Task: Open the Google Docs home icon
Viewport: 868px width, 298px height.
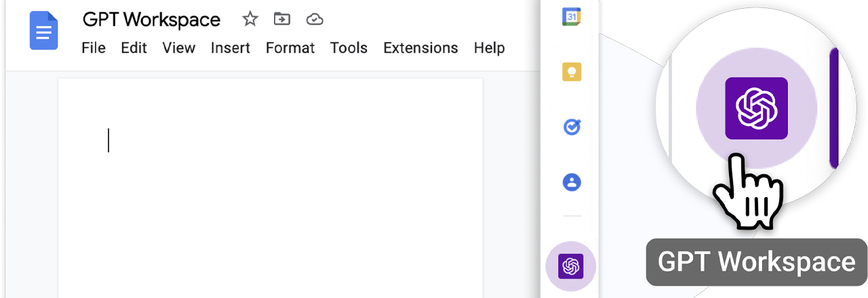Action: tap(44, 30)
